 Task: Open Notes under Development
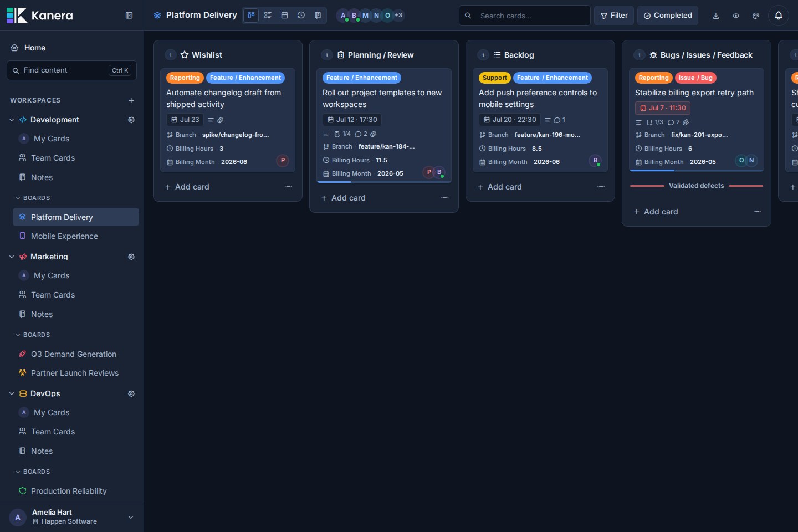click(42, 177)
